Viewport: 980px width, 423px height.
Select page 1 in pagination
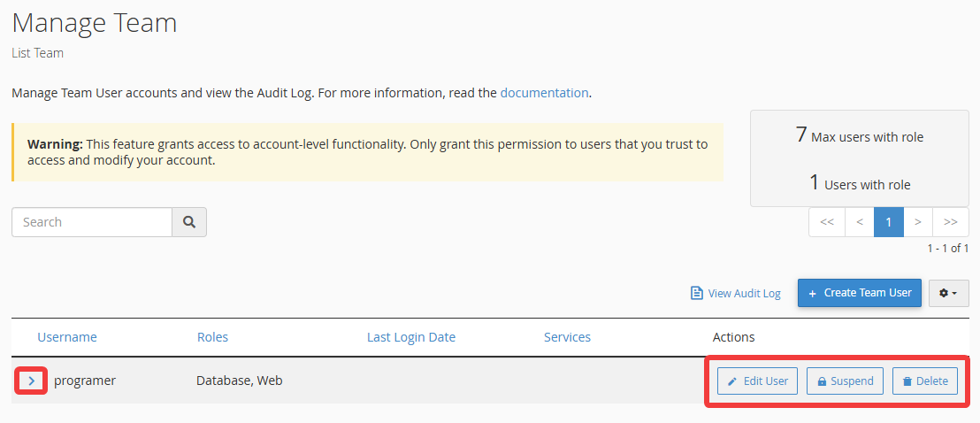click(x=889, y=222)
